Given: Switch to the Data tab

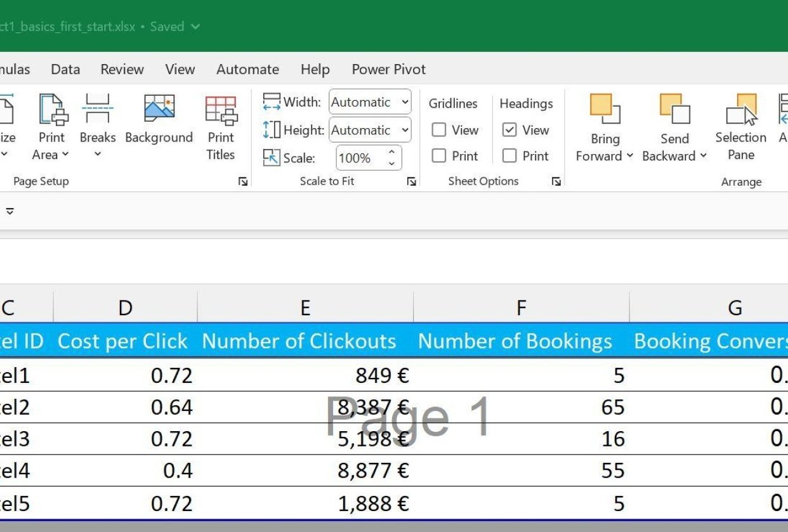Looking at the screenshot, I should pos(65,69).
